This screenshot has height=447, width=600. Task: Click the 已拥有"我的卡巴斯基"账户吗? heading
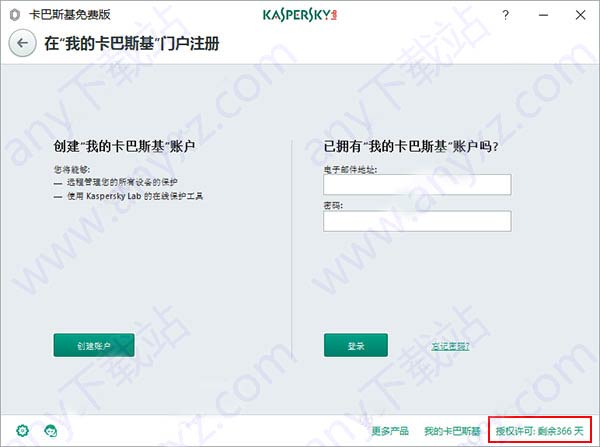(x=411, y=146)
